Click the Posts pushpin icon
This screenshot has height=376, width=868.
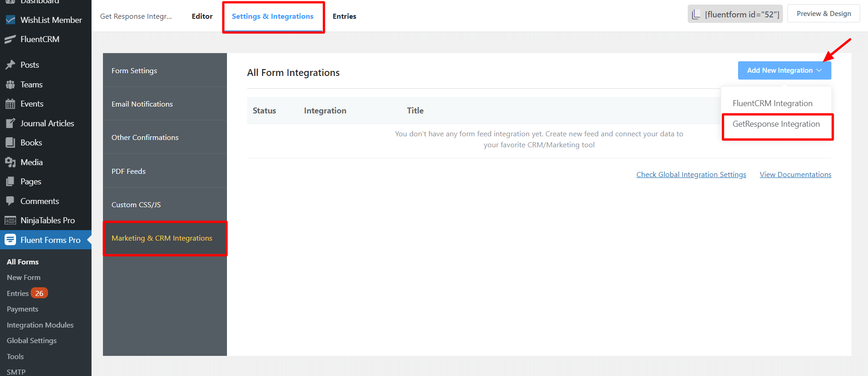(10, 65)
